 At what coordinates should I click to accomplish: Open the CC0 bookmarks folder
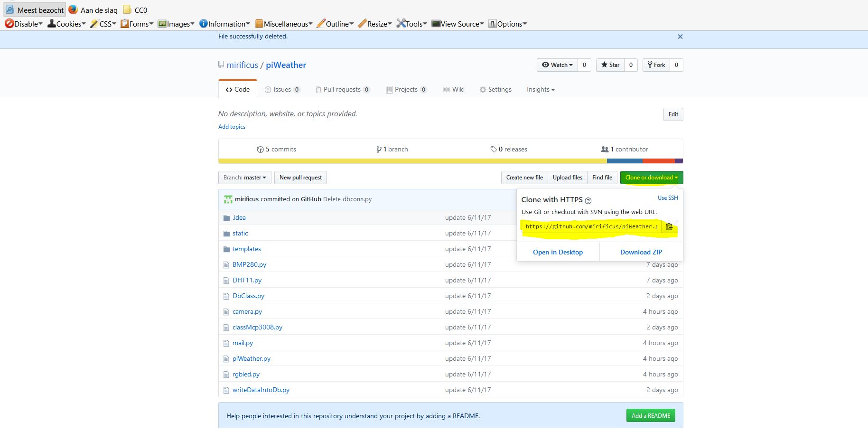point(135,10)
